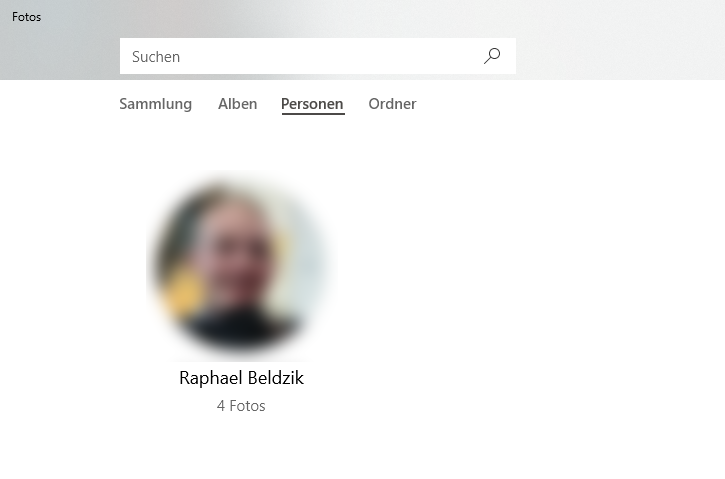
Task: Browse folders via the Ordner heading
Action: coord(392,104)
